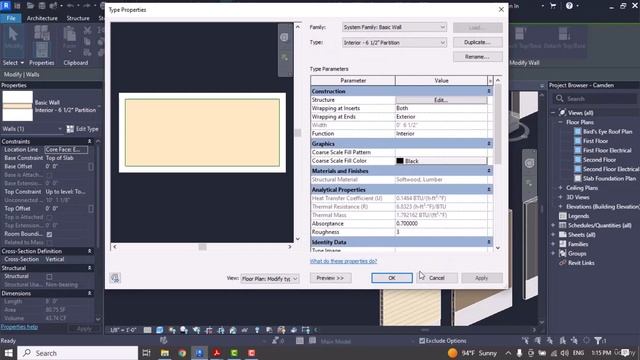
Task: Toggle the Room Bounding checkbox
Action: click(x=49, y=234)
